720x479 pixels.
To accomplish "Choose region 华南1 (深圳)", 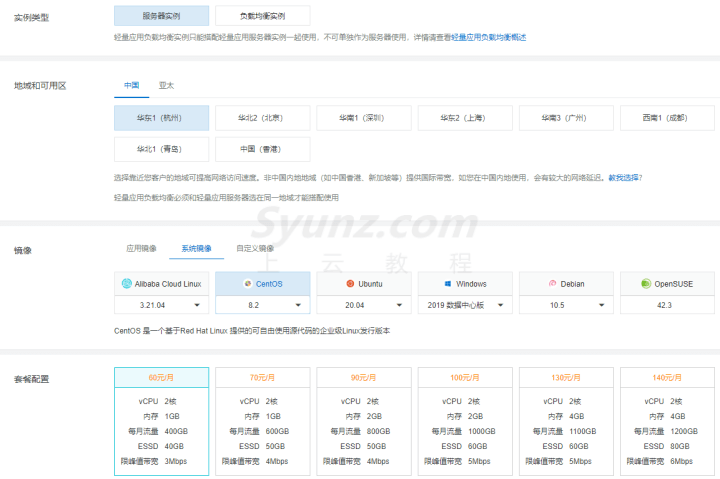I will pyautogui.click(x=364, y=118).
